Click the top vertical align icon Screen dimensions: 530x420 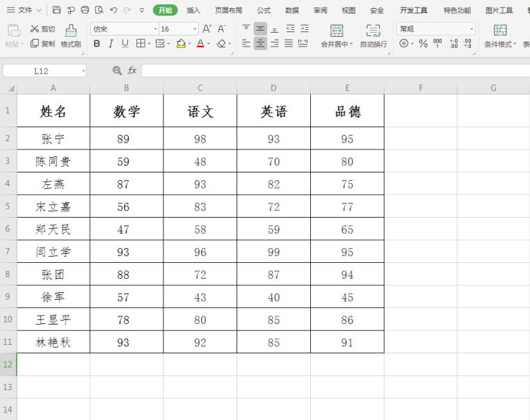coord(246,29)
